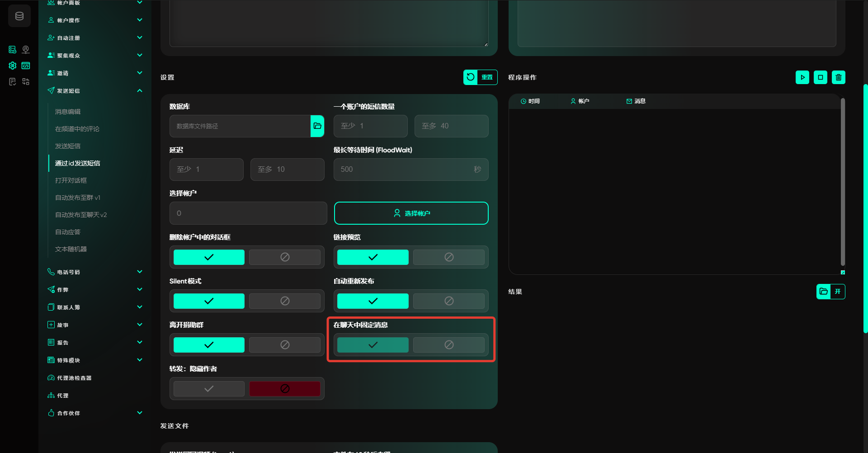Click the play icon in 程序操作
Viewport: 868px width, 453px height.
coord(802,77)
